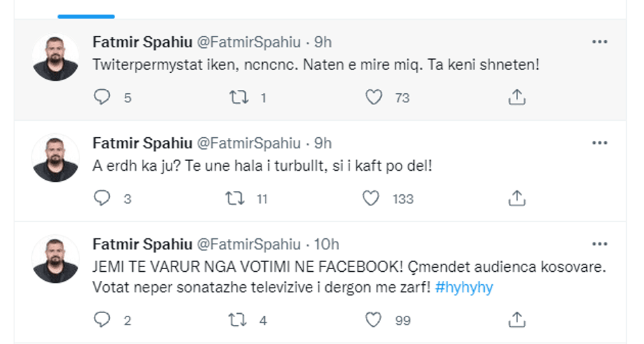Image resolution: width=644 pixels, height=344 pixels.
Task: Click Fatmir Spahiu's avatar on the first tweet
Action: click(x=56, y=57)
